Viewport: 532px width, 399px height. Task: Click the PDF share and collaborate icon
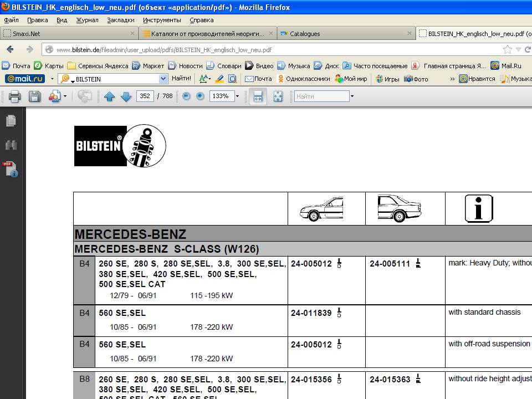click(54, 96)
